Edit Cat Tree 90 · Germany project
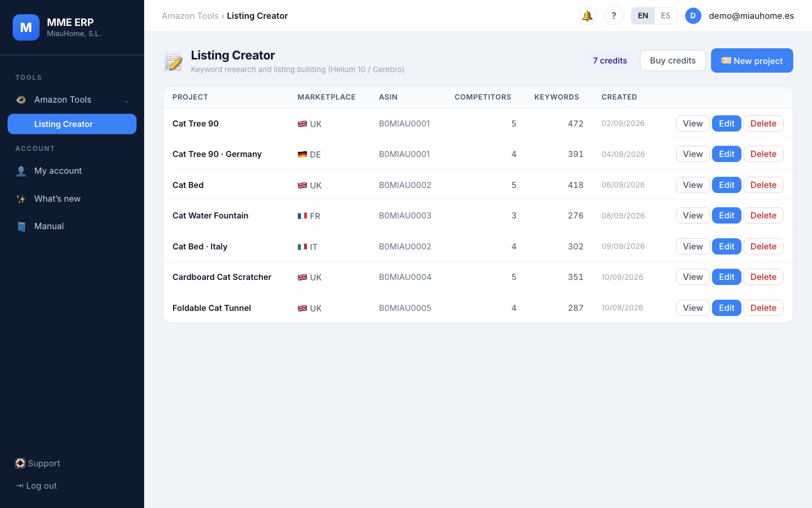 [726, 154]
